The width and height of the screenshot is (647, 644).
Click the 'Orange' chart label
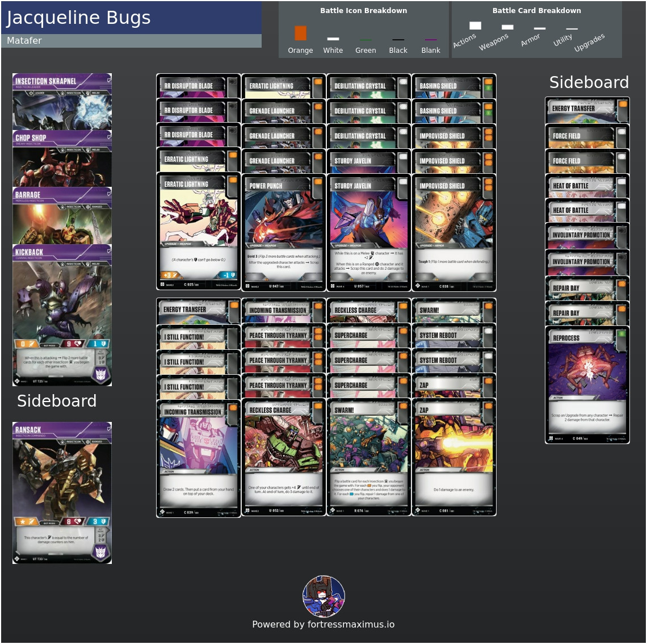pos(300,51)
